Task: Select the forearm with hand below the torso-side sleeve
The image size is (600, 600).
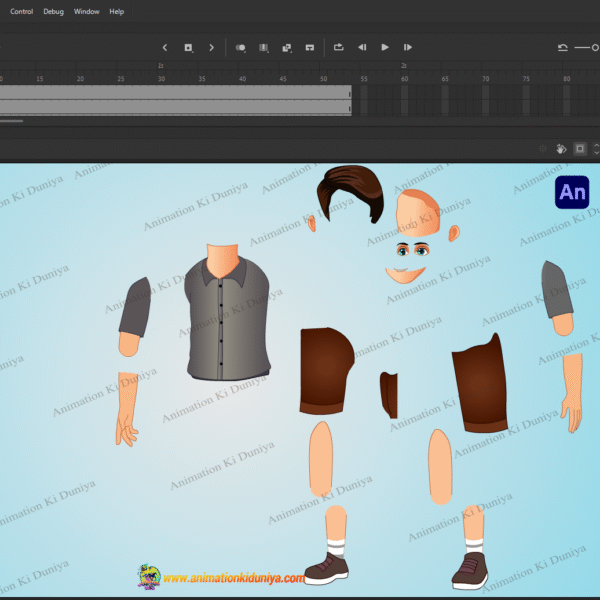Action: 127,409
